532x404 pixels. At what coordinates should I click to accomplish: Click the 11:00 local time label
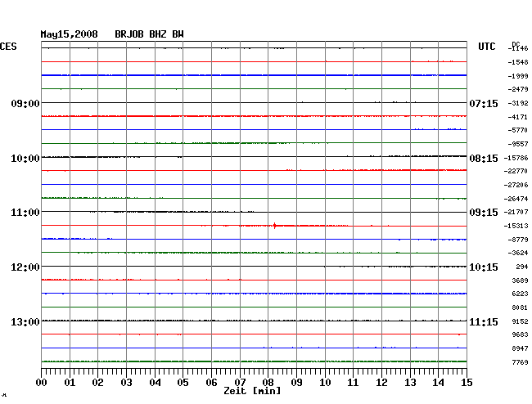coord(25,213)
